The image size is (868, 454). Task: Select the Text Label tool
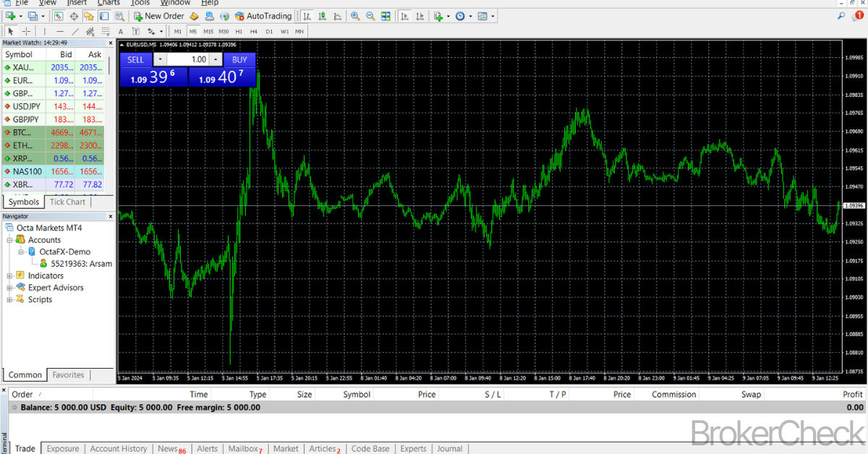(x=136, y=31)
